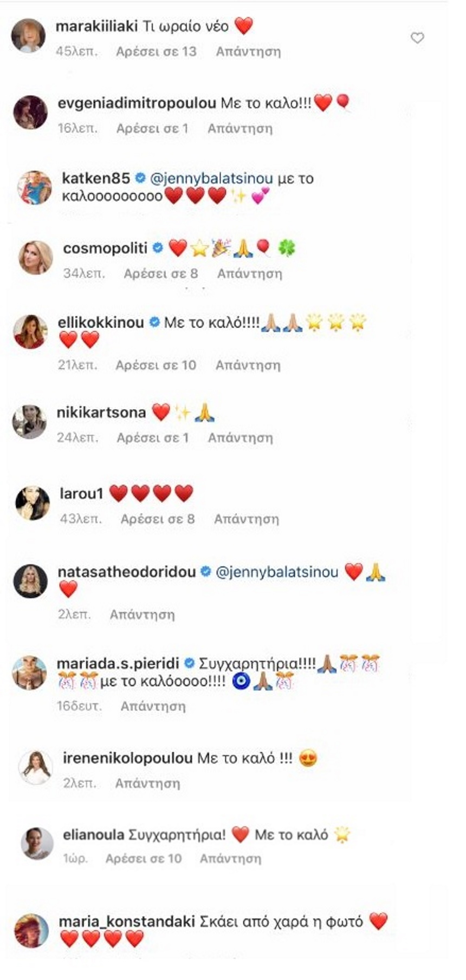This screenshot has height=980, width=466.
Task: Reply to cosmopoliti's emoji comment
Action: 250,273
